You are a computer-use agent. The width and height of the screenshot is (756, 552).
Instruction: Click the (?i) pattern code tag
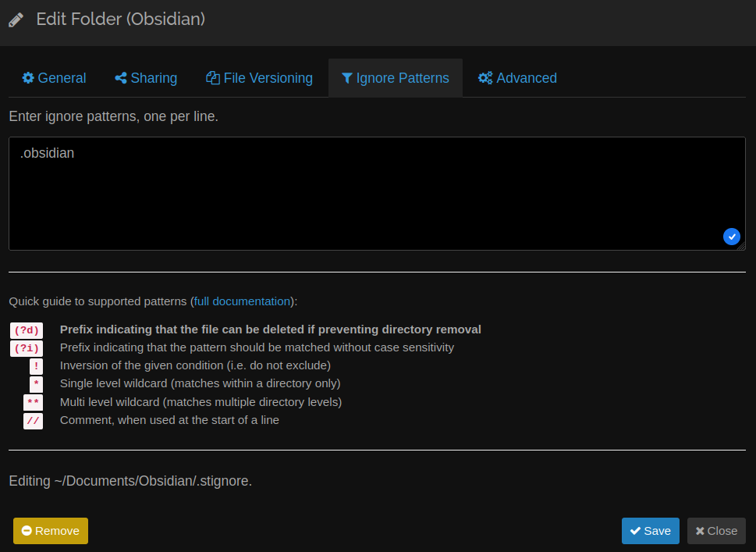click(27, 348)
